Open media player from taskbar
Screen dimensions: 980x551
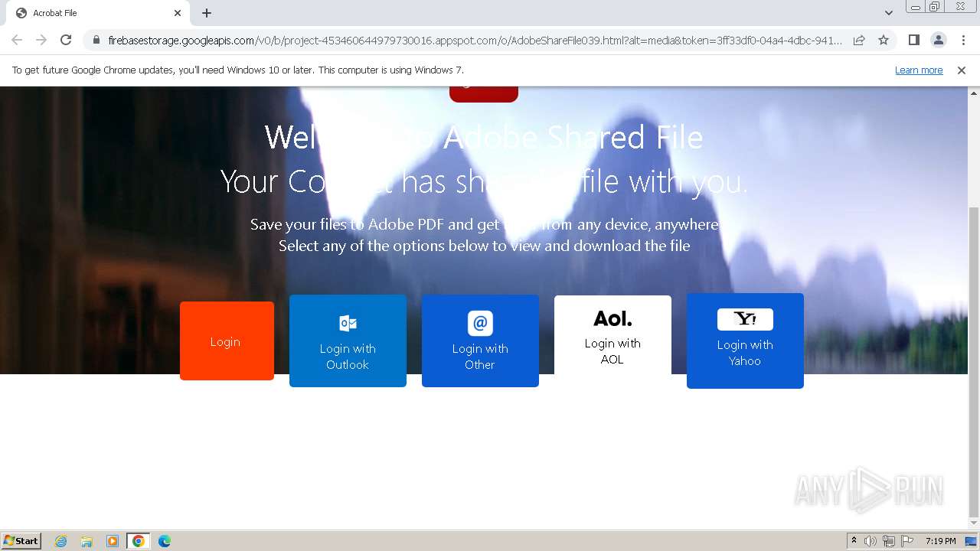(113, 541)
